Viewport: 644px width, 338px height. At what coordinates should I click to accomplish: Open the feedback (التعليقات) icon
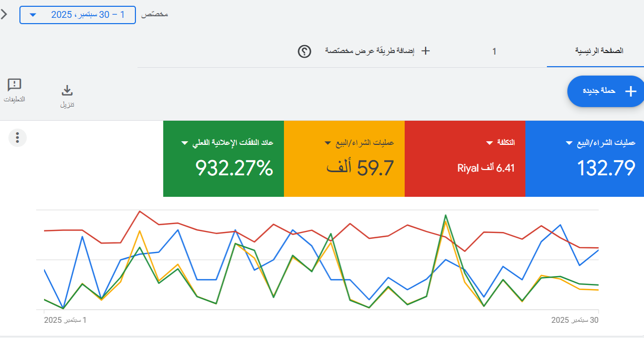pos(15,85)
